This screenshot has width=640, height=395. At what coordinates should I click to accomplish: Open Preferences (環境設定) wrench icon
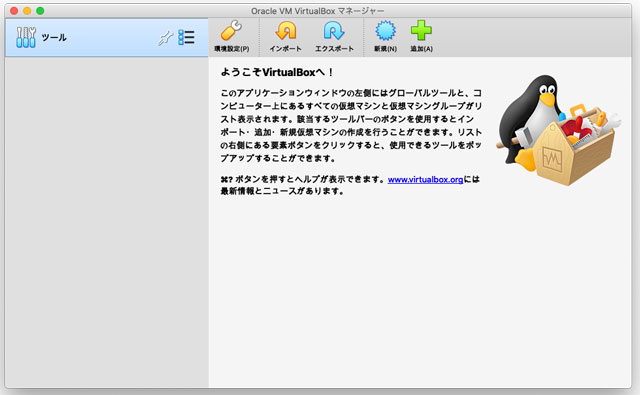[231, 31]
